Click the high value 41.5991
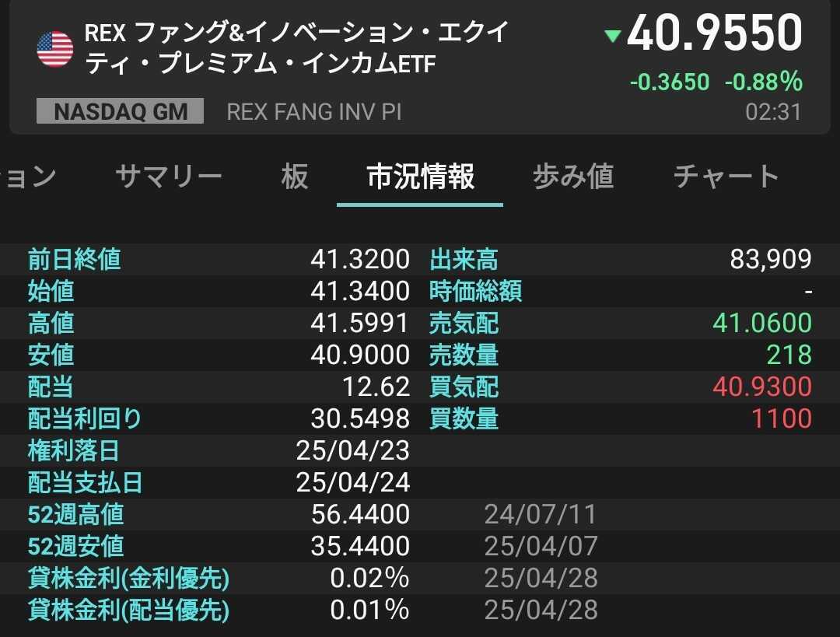Image resolution: width=840 pixels, height=637 pixels. 360,323
